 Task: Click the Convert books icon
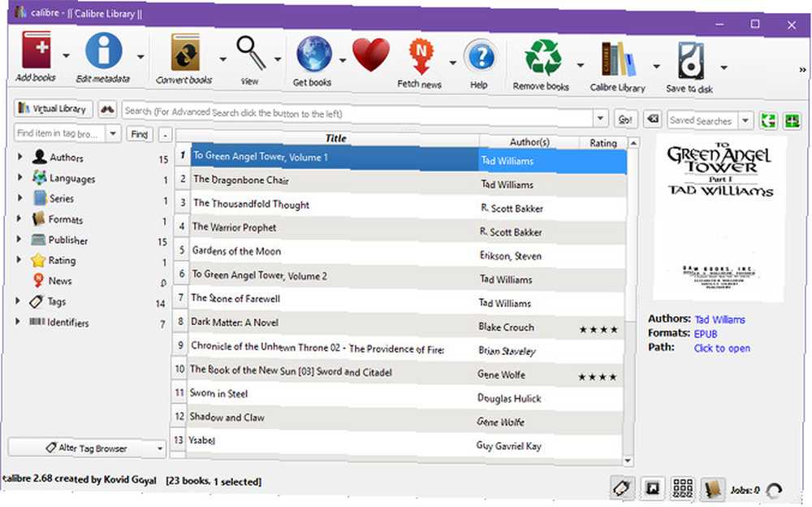185,52
